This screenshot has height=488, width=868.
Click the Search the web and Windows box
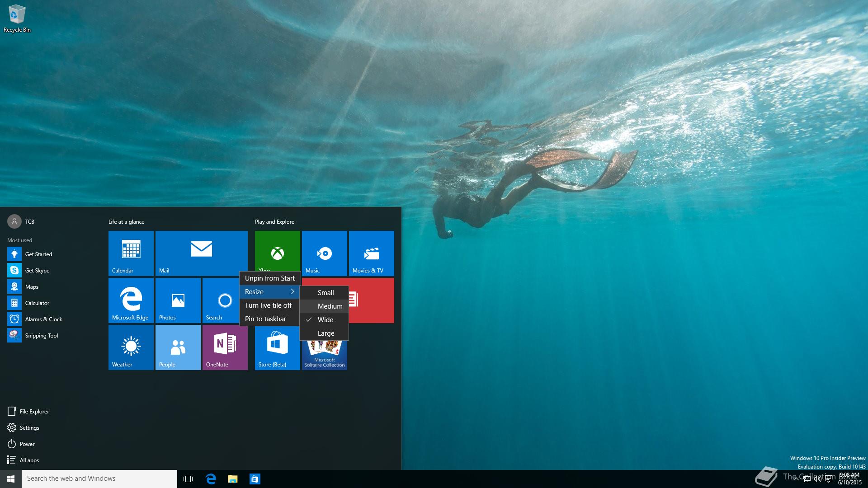pos(99,479)
